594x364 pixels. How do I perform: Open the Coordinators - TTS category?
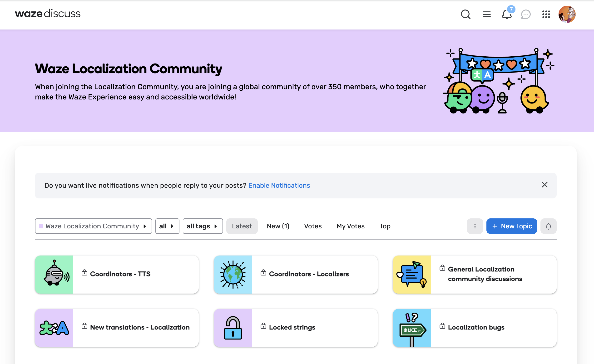coord(120,274)
